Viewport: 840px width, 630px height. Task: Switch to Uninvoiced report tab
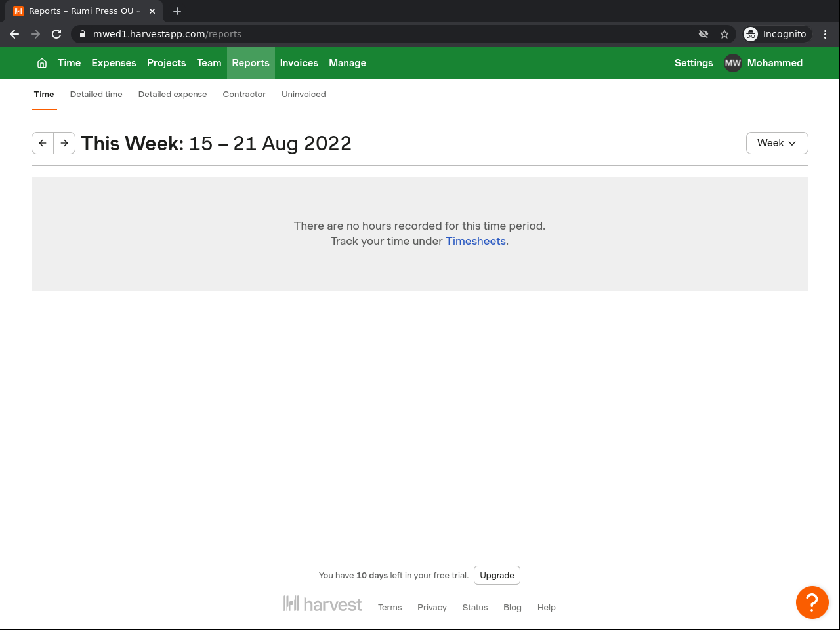pos(304,94)
